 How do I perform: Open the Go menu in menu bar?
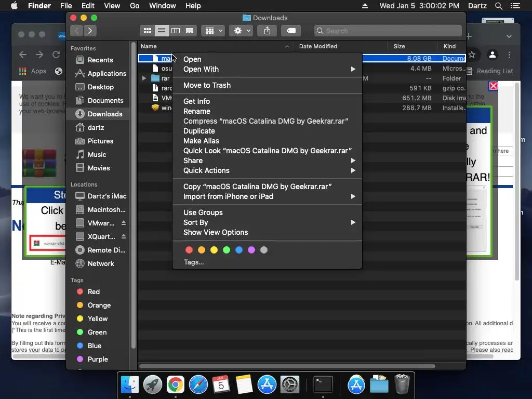click(135, 6)
